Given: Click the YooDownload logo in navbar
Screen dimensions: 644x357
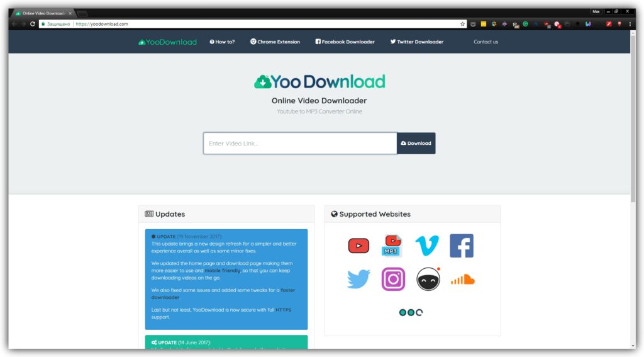Looking at the screenshot, I should pyautogui.click(x=167, y=42).
